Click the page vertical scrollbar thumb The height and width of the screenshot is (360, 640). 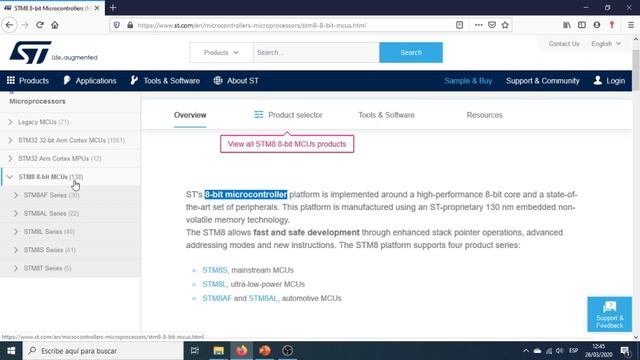pyautogui.click(x=636, y=69)
